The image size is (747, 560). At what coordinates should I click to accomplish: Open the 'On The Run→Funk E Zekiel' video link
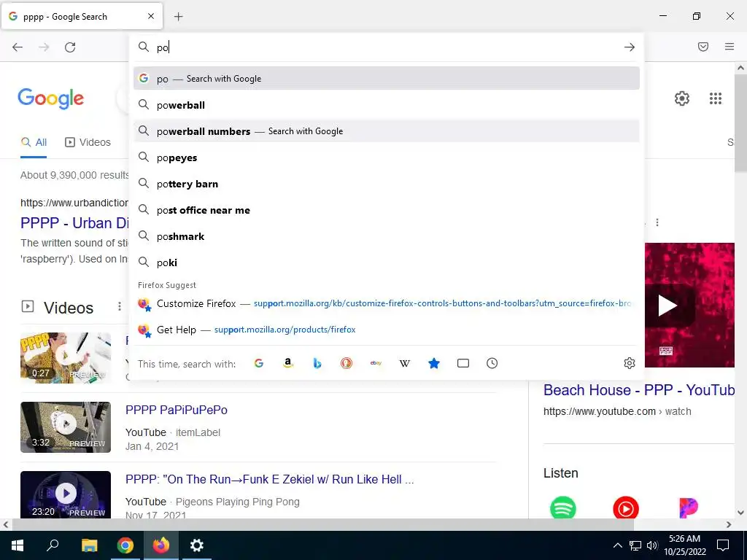point(270,479)
